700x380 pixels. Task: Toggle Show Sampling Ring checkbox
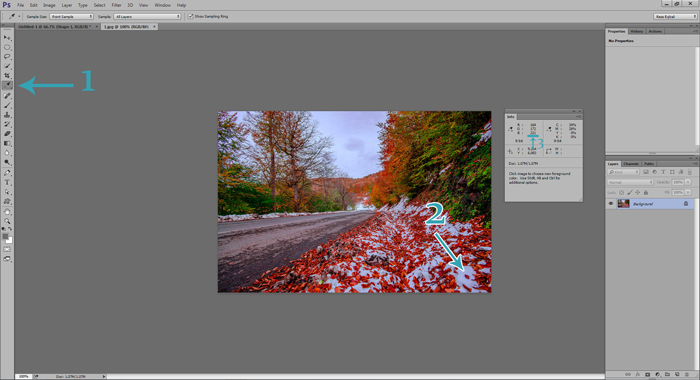pyautogui.click(x=191, y=17)
